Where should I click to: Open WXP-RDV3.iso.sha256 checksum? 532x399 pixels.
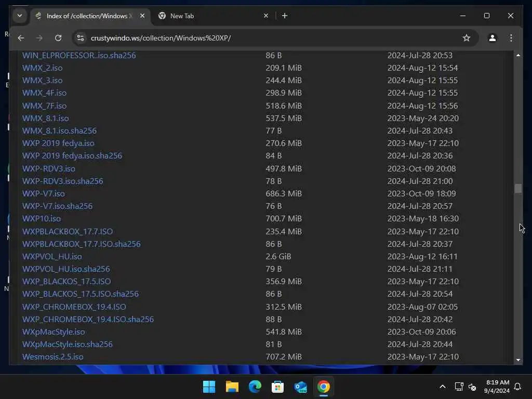click(x=63, y=181)
